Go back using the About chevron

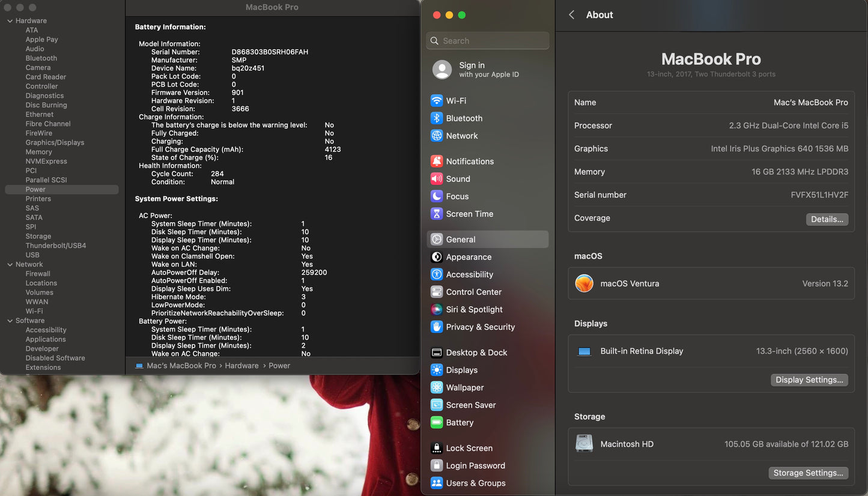(x=572, y=15)
